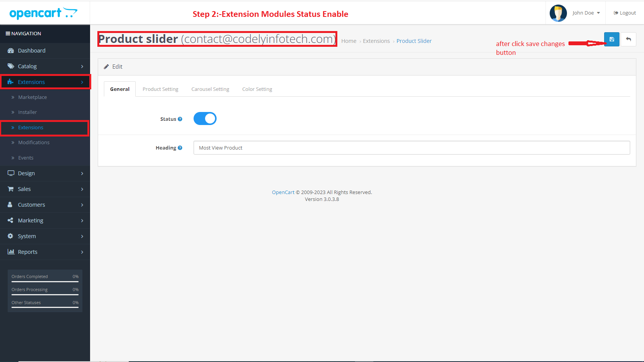The height and width of the screenshot is (362, 644).
Task: Expand the Marketing menu chevron
Action: pyautogui.click(x=82, y=220)
